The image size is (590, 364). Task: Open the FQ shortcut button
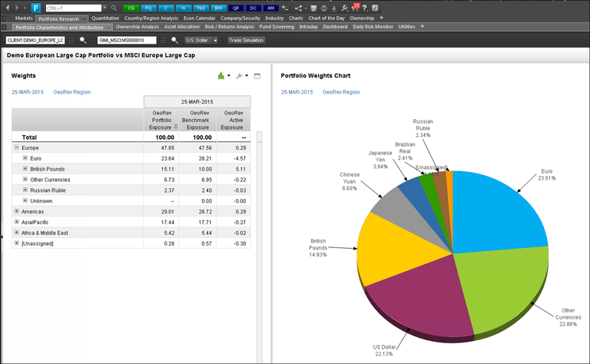148,8
